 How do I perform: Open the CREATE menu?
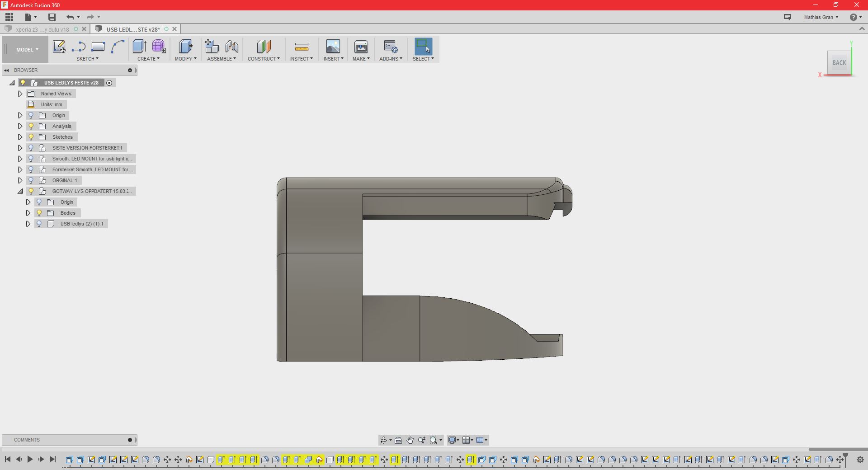(148, 59)
